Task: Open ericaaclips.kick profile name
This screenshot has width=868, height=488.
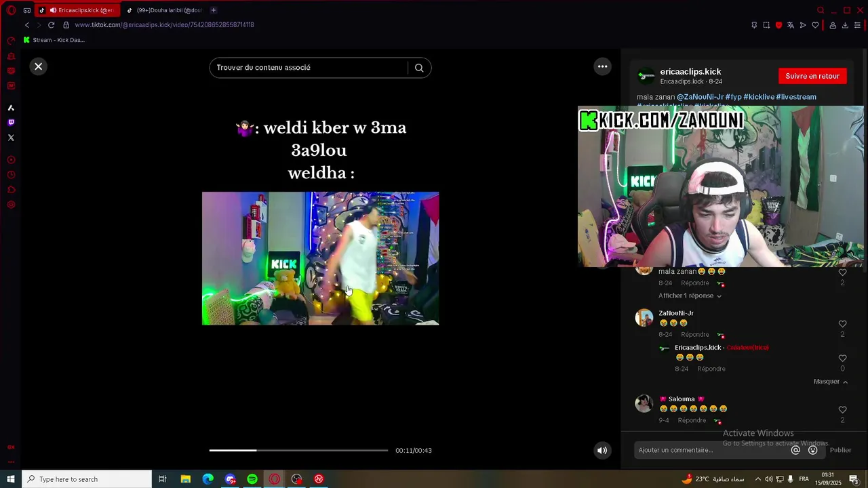Action: [690, 71]
